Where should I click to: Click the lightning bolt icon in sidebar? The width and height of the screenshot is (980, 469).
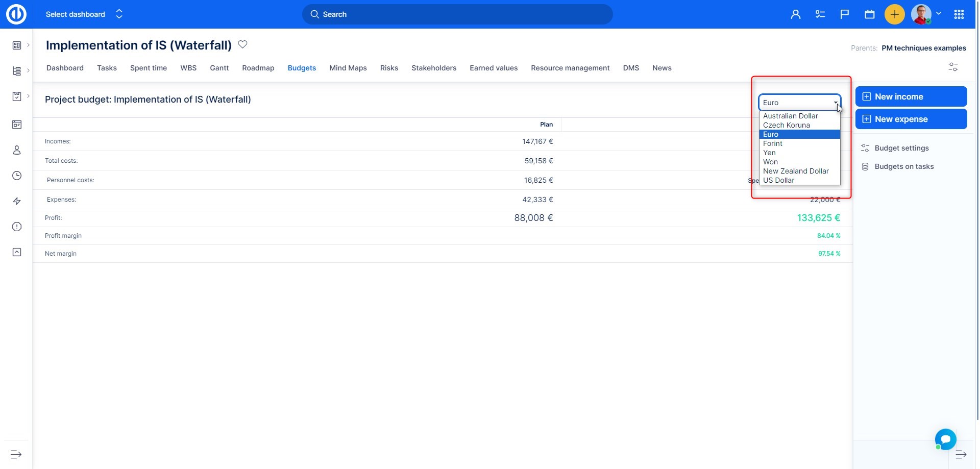pos(17,201)
